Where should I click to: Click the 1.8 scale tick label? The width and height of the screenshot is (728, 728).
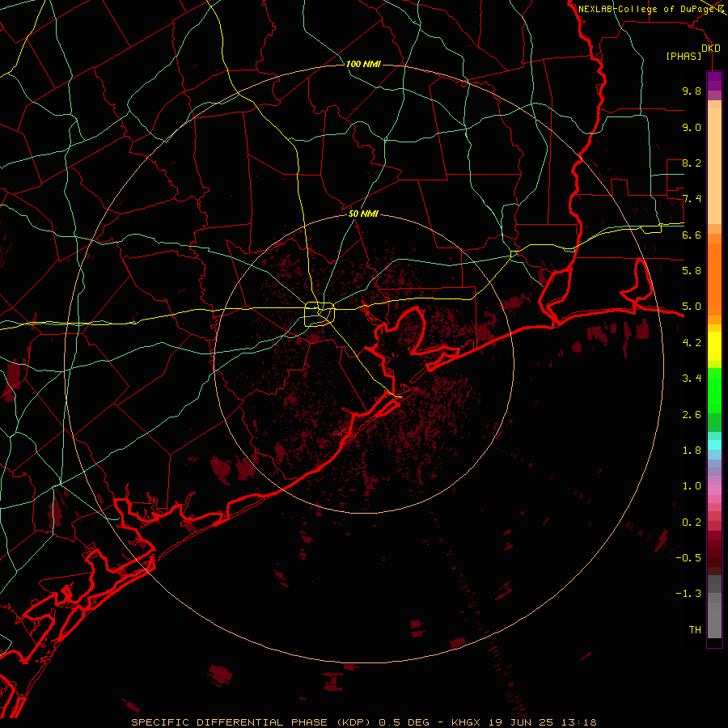point(692,451)
